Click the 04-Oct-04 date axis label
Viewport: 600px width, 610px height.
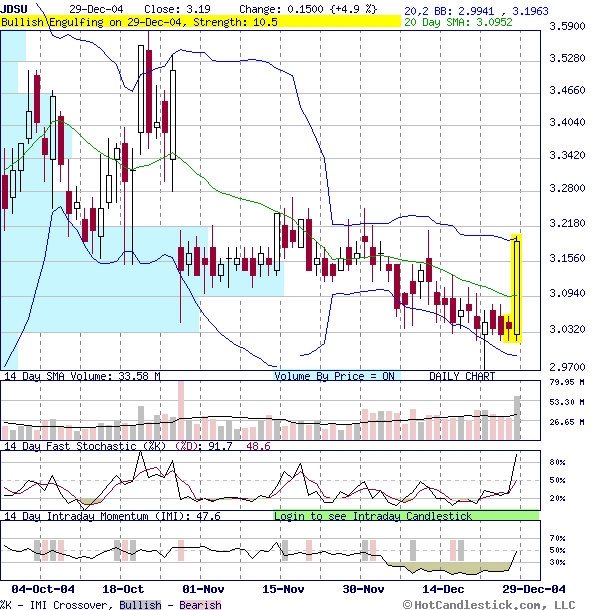[x=43, y=589]
